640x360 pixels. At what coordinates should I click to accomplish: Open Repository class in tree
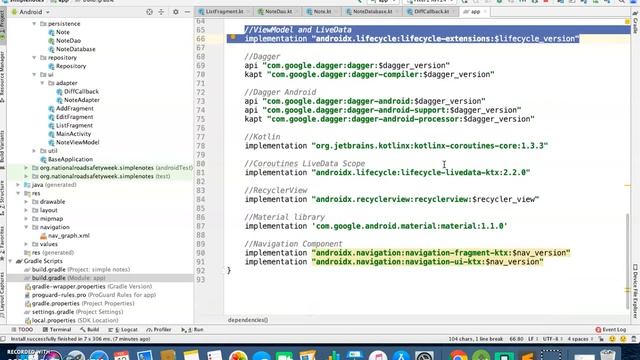pos(71,66)
